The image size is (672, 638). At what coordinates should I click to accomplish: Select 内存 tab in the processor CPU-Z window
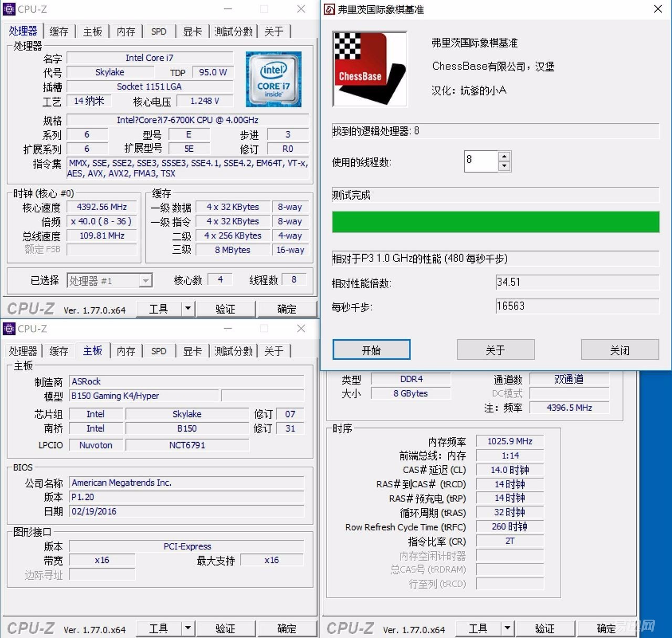(126, 32)
